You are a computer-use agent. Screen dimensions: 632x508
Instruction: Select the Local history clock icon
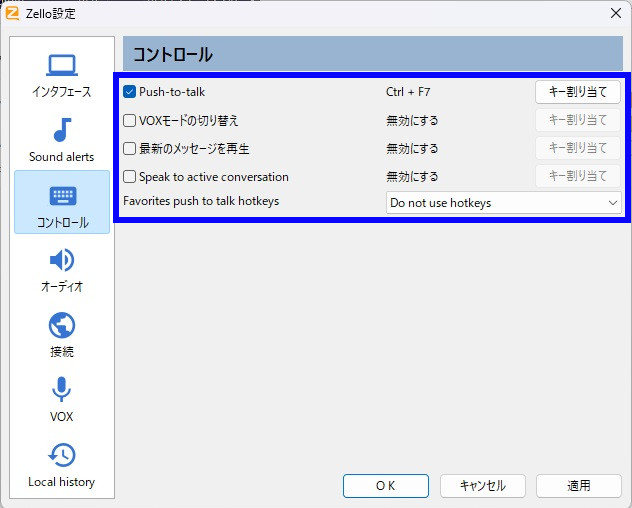(62, 456)
